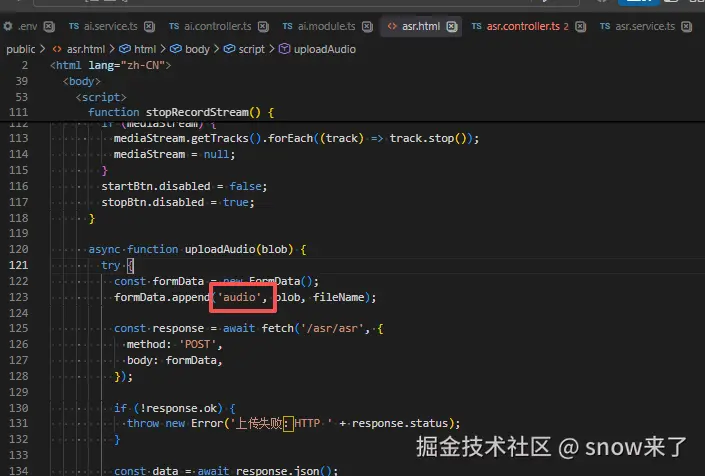The height and width of the screenshot is (476, 705).
Task: Click 'mediaStream = null' on line 114
Action: click(172, 154)
